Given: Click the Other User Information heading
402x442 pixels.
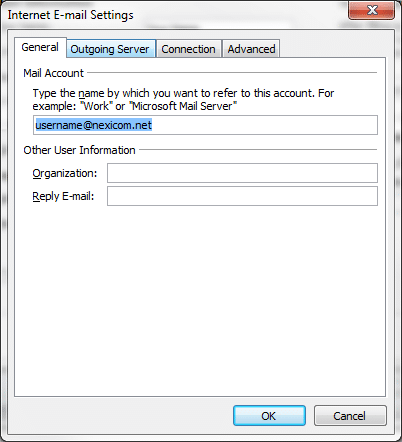Looking at the screenshot, I should tap(79, 150).
